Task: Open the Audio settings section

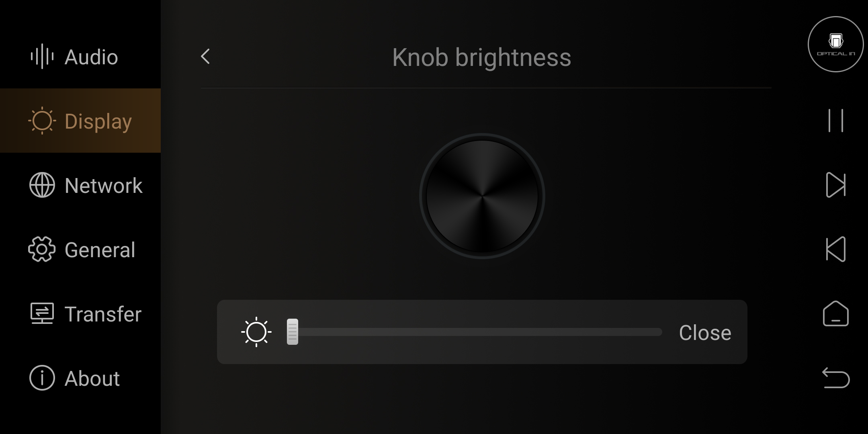Action: click(x=80, y=57)
